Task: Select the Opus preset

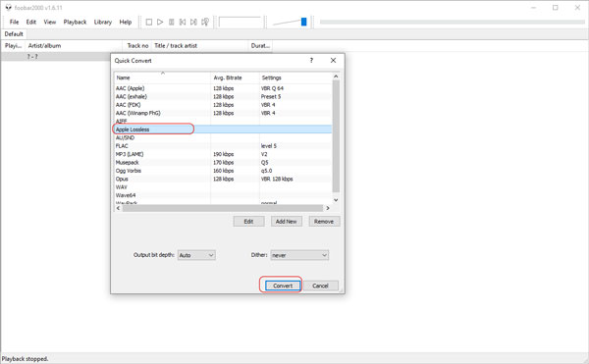Action: pos(223,179)
